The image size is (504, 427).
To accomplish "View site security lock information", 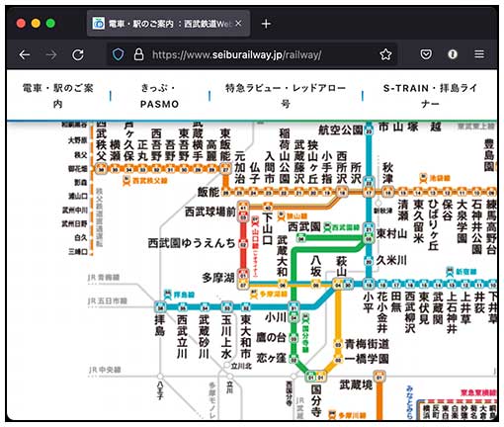I will click(138, 54).
